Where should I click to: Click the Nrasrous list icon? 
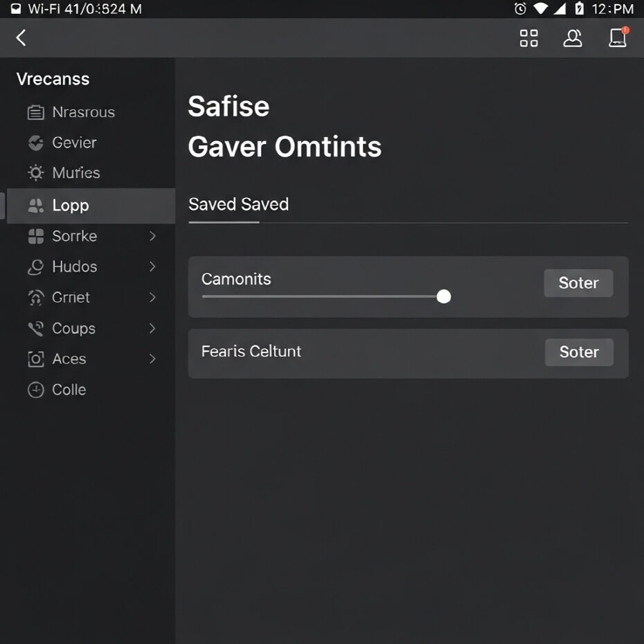point(35,112)
